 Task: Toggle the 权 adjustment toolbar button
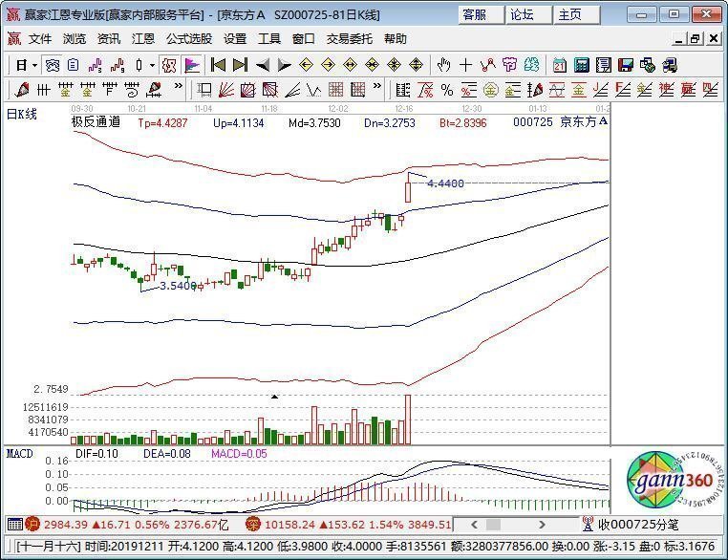coord(169,65)
